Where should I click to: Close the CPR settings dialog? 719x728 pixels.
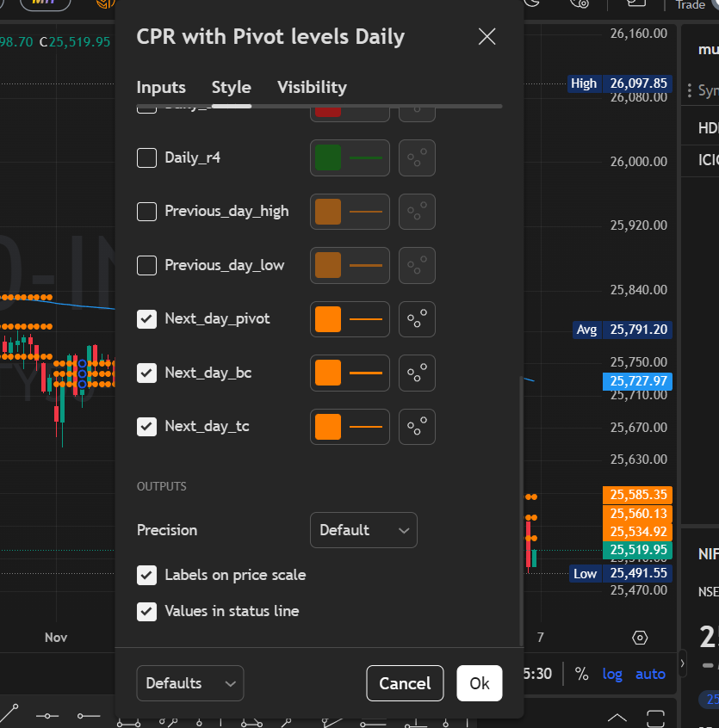(487, 36)
